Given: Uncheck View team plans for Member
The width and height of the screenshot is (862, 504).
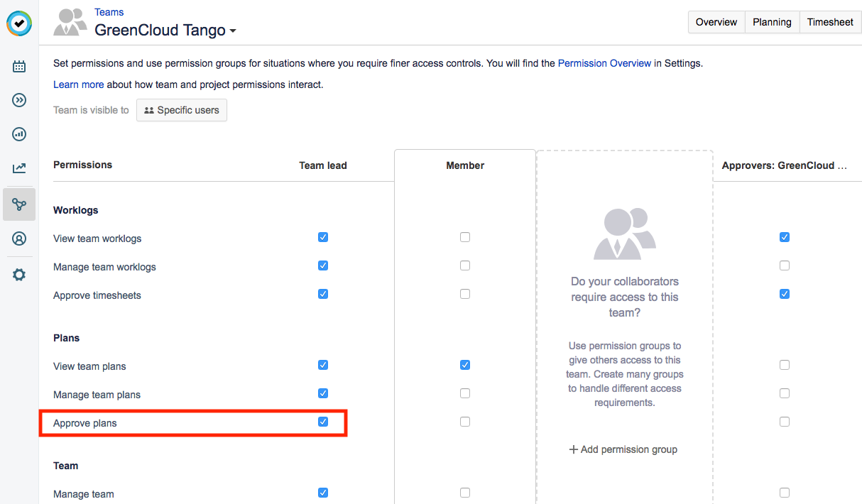Looking at the screenshot, I should [465, 365].
